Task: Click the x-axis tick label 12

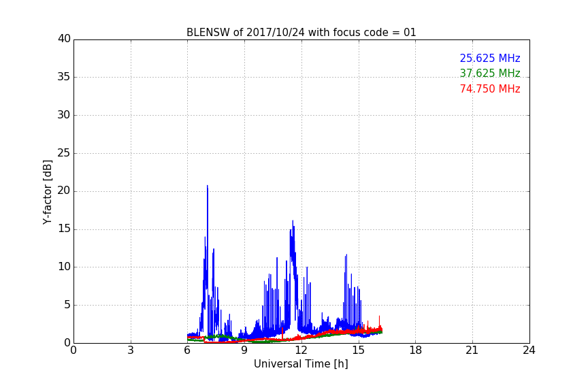Action: pos(301,350)
